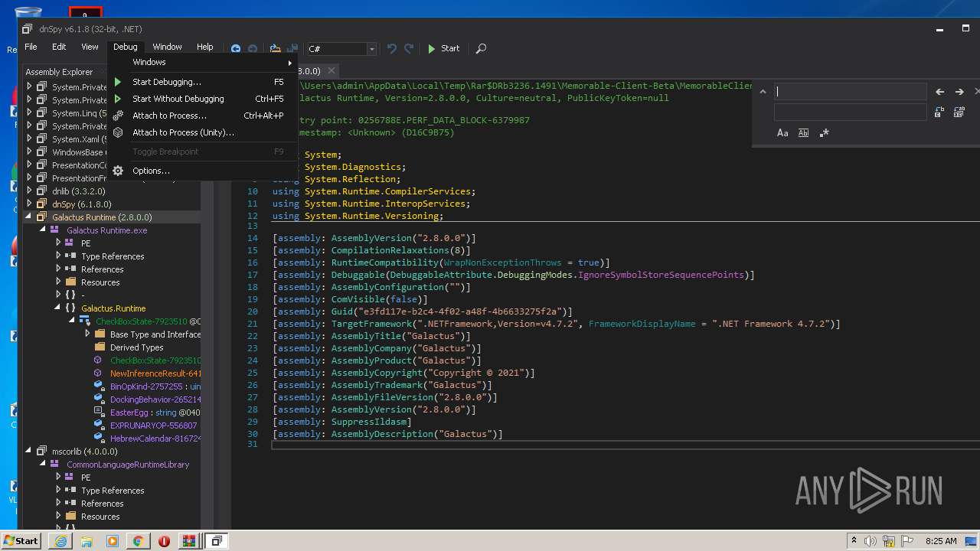Choose Start Without Debugging menu entry
Image resolution: width=980 pixels, height=551 pixels.
202,99
